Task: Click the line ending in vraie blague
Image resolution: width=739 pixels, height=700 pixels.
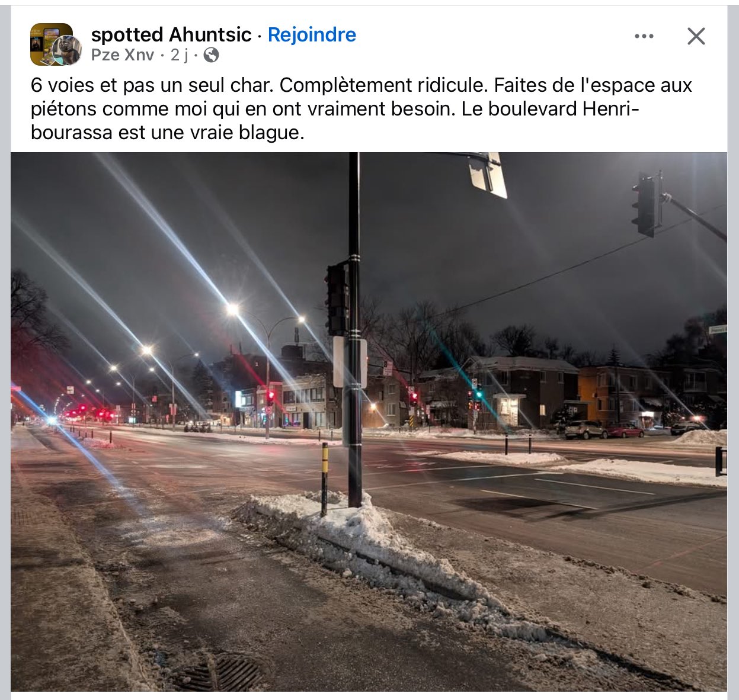Action: [168, 133]
